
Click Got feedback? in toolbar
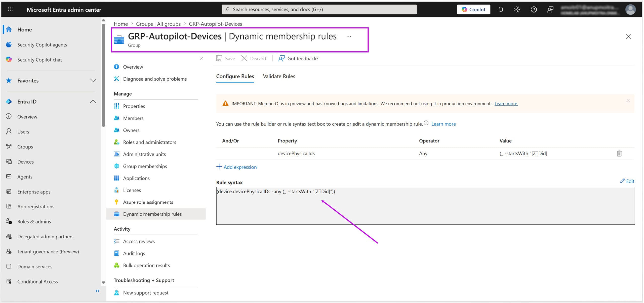(x=298, y=59)
